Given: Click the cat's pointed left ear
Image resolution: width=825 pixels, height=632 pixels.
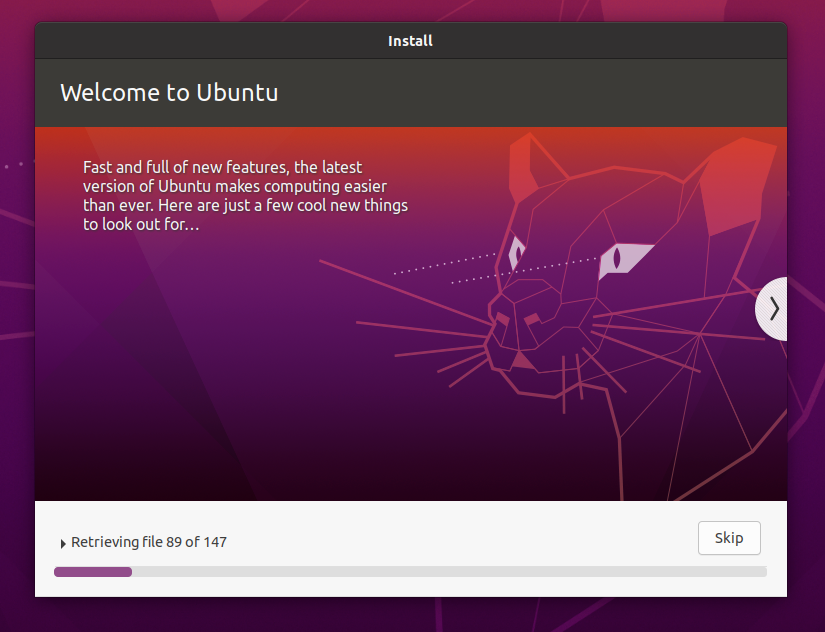Looking at the screenshot, I should pos(529,170).
